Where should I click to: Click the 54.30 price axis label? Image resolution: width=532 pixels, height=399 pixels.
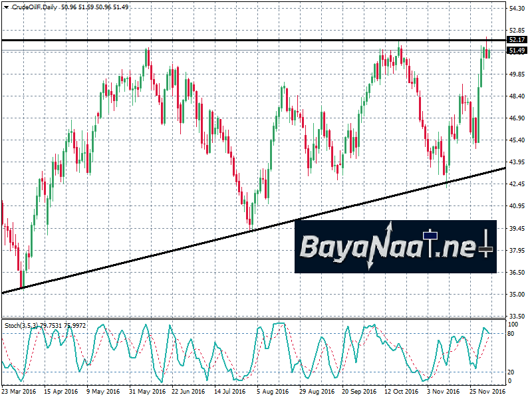tap(516, 8)
